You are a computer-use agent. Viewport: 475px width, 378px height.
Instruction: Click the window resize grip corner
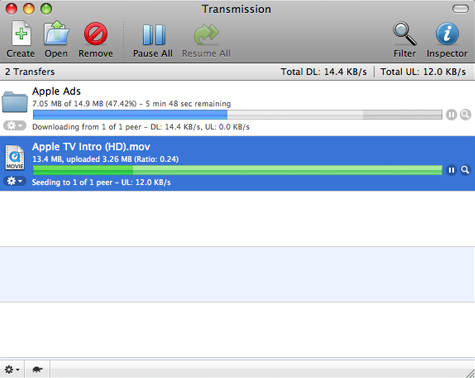click(469, 372)
